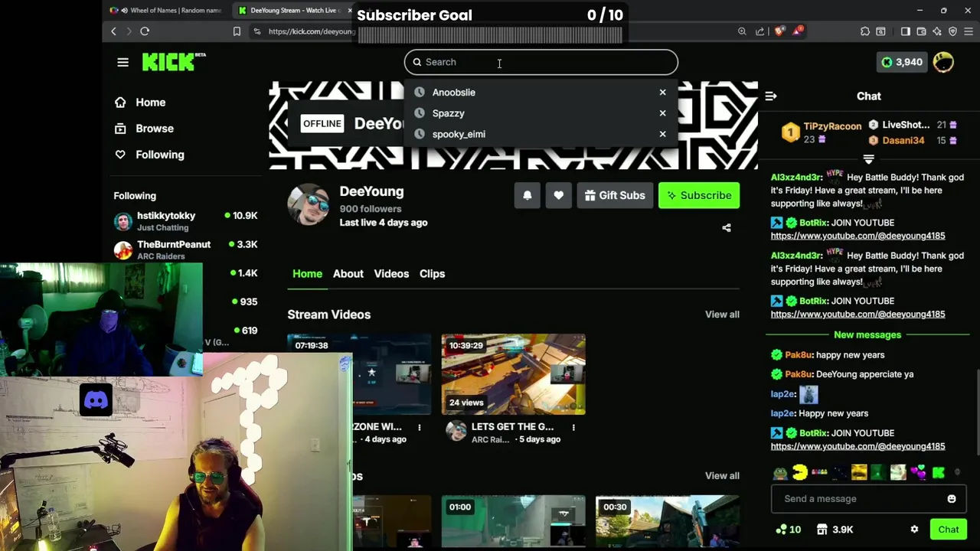This screenshot has width=980, height=551.
Task: Open first BotRix YouTube link in chat
Action: [857, 236]
